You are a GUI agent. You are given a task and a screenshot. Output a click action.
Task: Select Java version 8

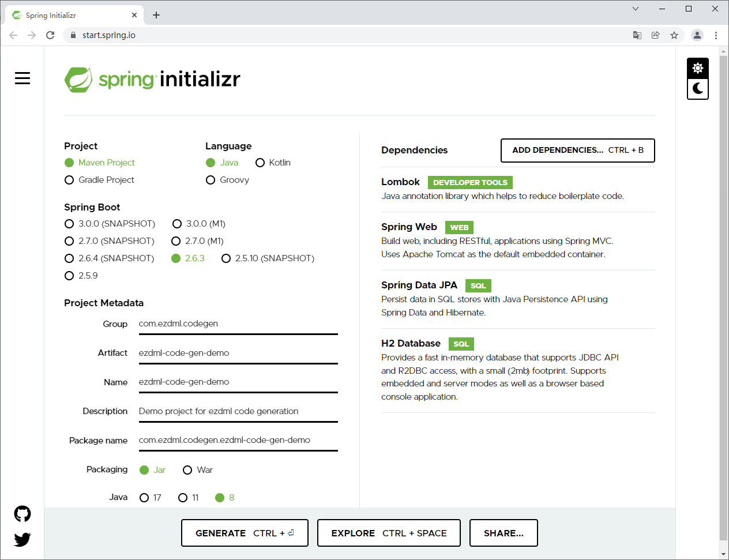225,498
